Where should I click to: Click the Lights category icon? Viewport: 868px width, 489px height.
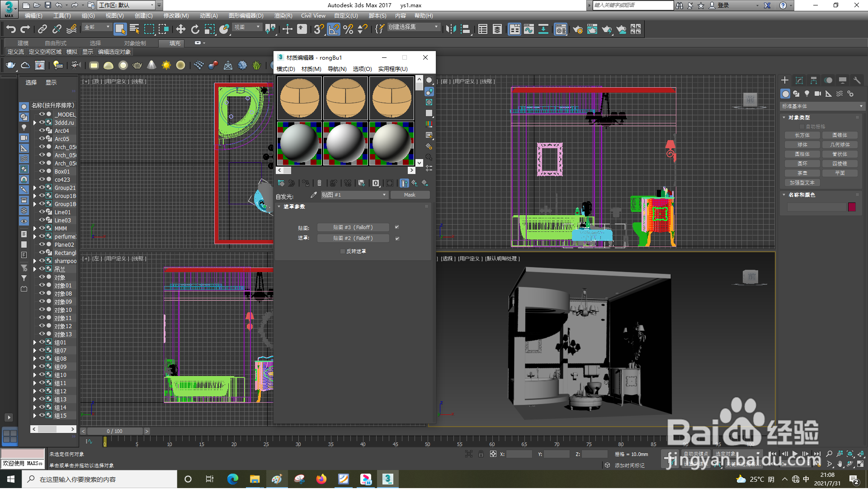807,94
